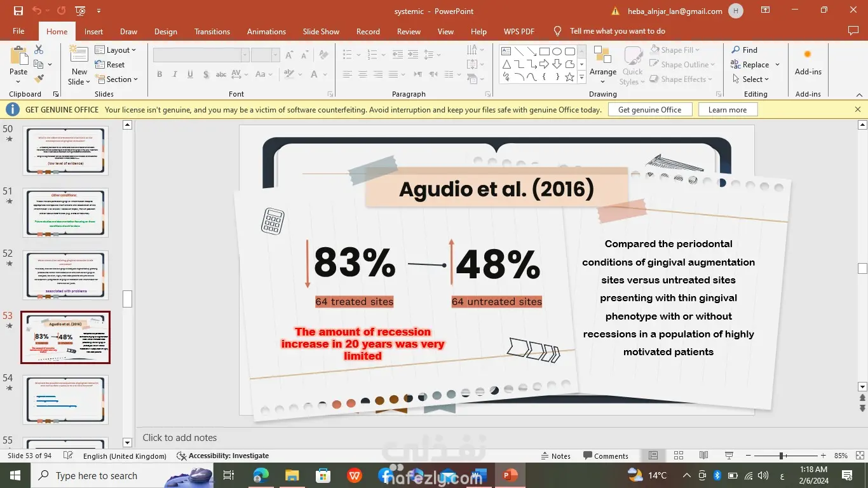Click the Copy icon in Clipboard group
The width and height of the screenshot is (868, 488).
[x=38, y=64]
